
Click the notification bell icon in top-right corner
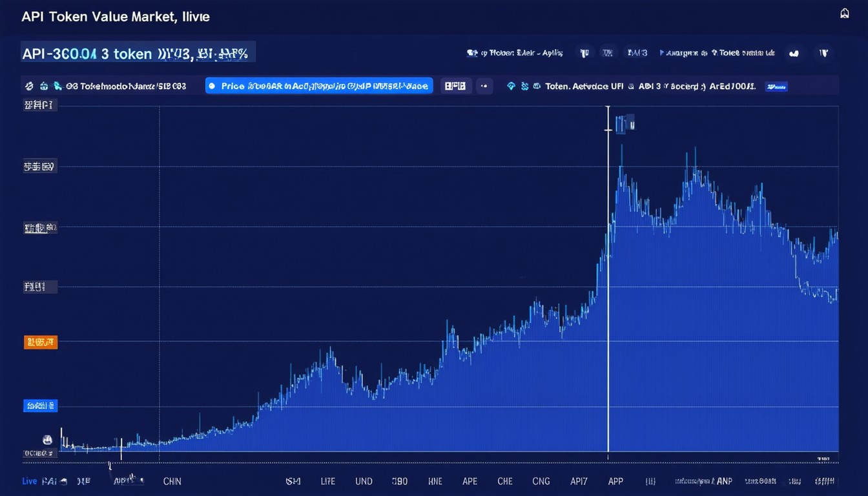844,14
